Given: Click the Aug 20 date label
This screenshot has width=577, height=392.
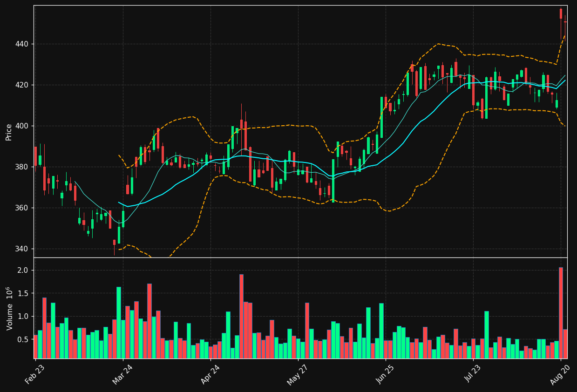Looking at the screenshot, I should click(x=560, y=374).
